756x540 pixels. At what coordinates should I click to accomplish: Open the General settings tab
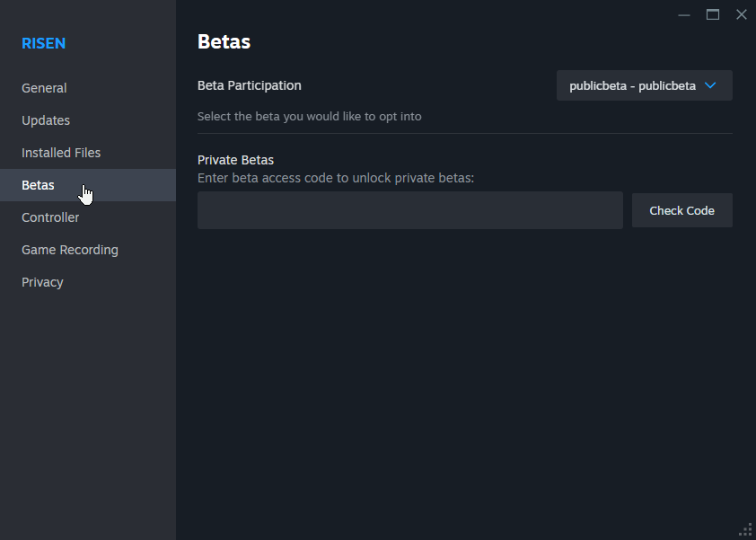click(x=44, y=88)
